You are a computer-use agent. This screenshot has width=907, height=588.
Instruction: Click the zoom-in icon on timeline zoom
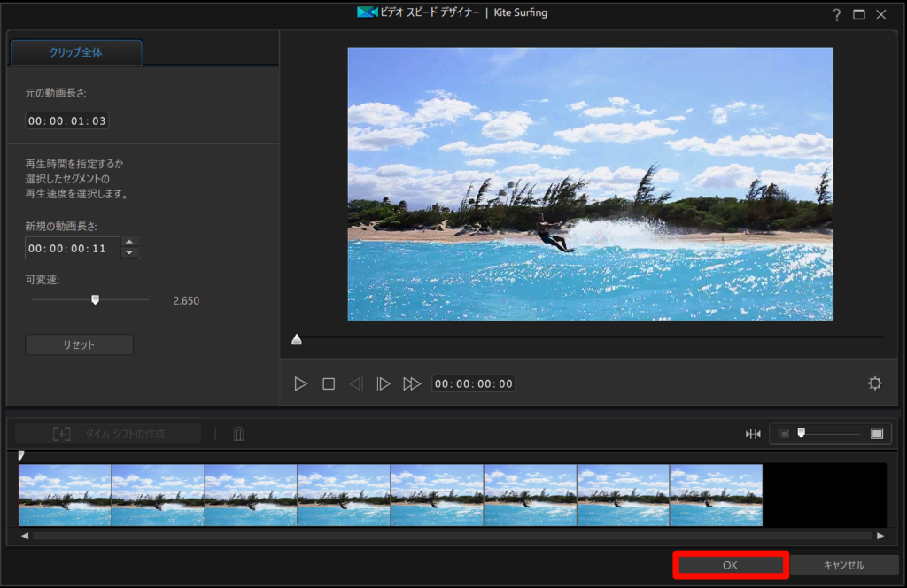coord(877,433)
